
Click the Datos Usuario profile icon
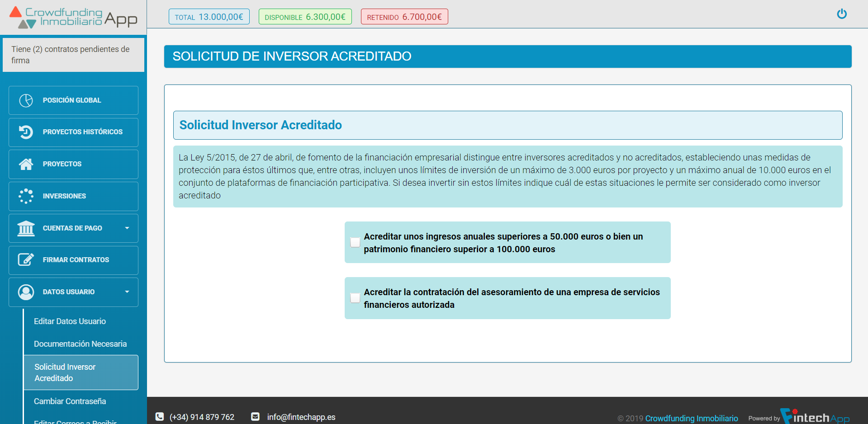pyautogui.click(x=26, y=292)
